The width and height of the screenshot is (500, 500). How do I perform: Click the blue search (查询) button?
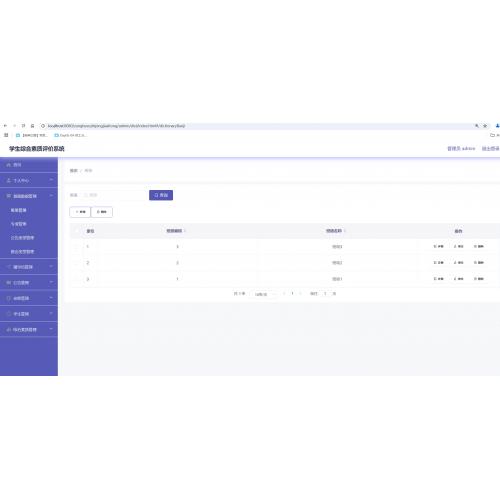[161, 195]
